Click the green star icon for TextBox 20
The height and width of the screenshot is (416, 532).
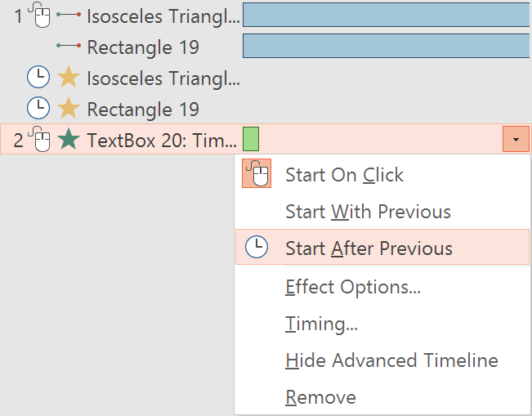click(x=69, y=139)
